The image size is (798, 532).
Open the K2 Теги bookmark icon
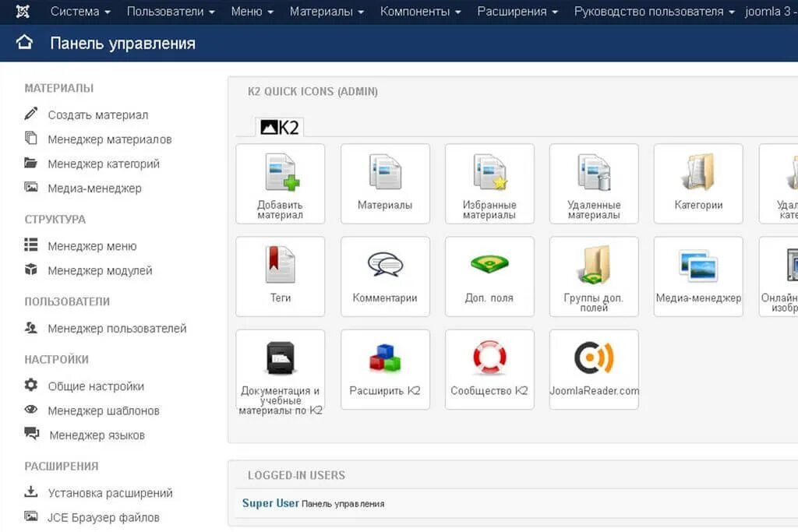(x=280, y=277)
